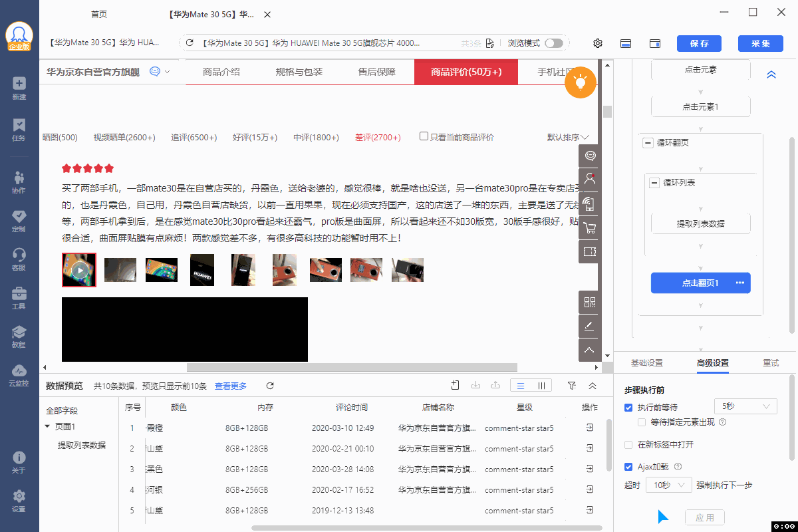Play the first review video thumbnail
The width and height of the screenshot is (798, 532).
point(79,270)
